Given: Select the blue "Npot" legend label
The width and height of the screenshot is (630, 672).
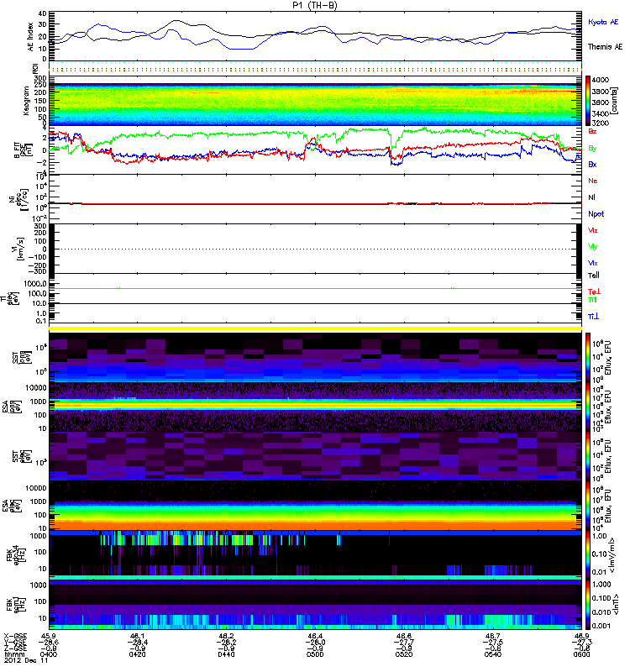Looking at the screenshot, I should (x=596, y=214).
